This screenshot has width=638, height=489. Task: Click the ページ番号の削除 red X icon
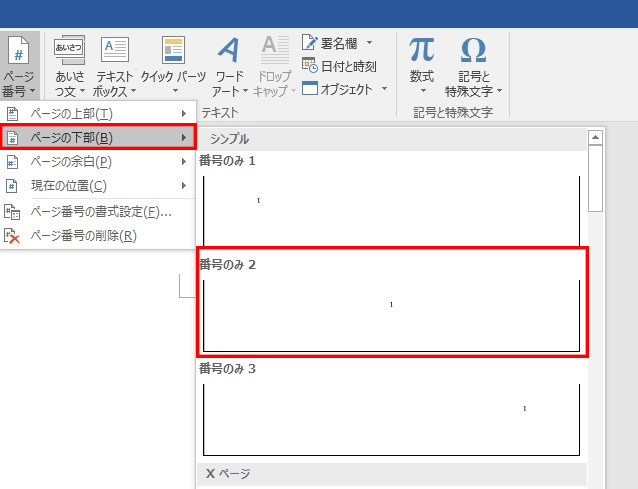12,236
